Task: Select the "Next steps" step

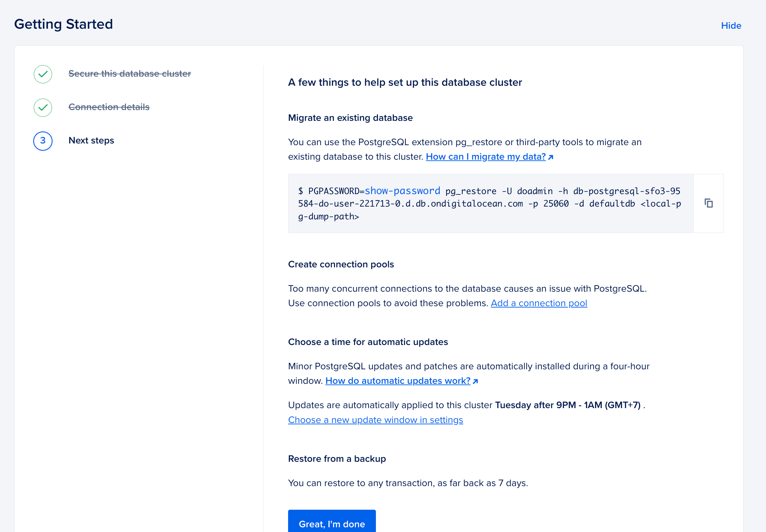Action: click(91, 140)
